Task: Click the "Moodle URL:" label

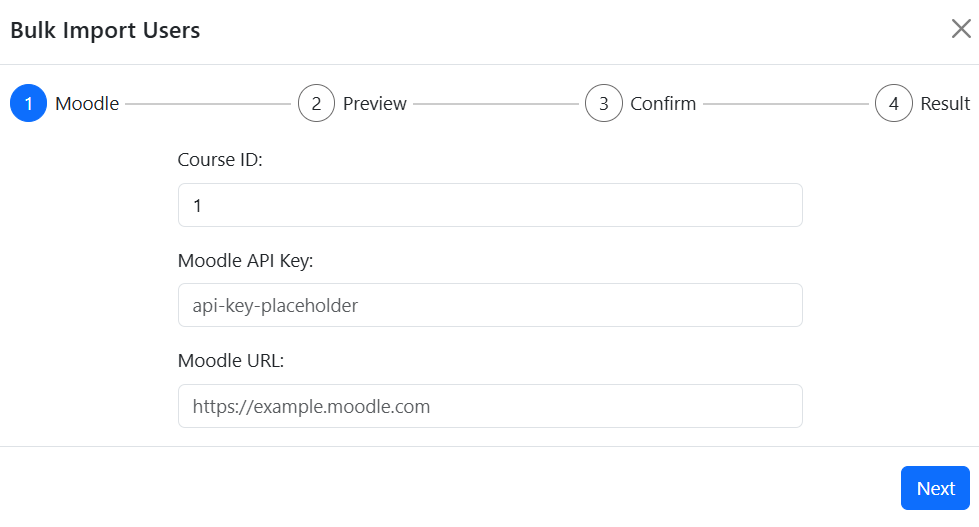Action: [x=231, y=361]
